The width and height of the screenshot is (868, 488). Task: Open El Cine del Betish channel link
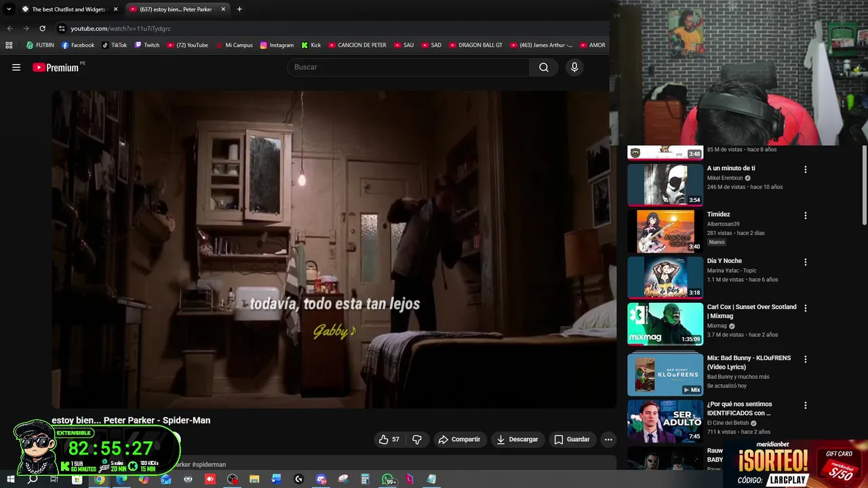(728, 423)
